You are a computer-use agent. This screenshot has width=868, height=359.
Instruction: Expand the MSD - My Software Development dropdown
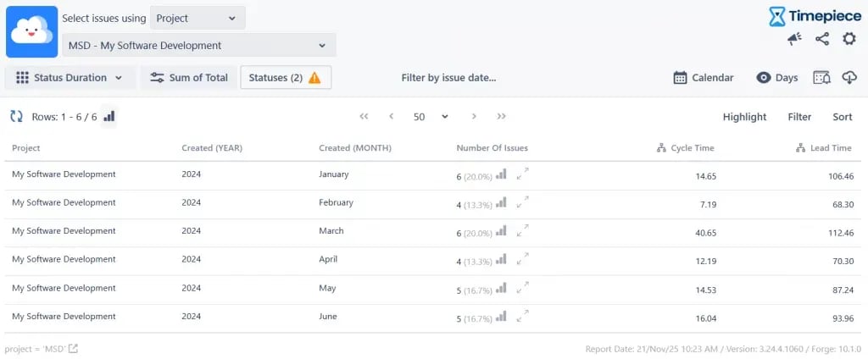[198, 46]
